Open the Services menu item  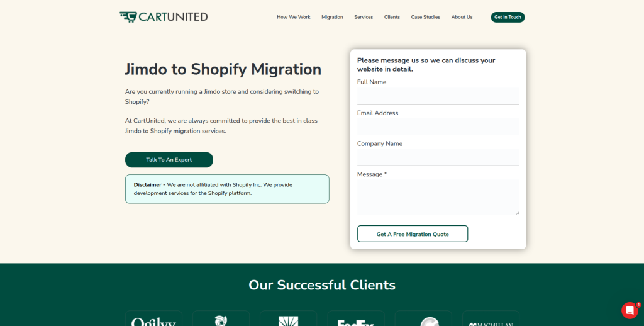point(364,17)
